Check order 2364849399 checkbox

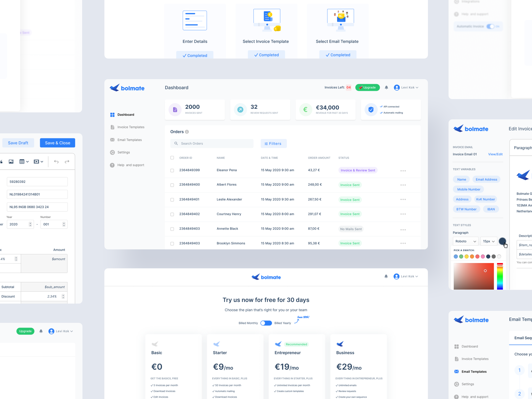tap(172, 171)
